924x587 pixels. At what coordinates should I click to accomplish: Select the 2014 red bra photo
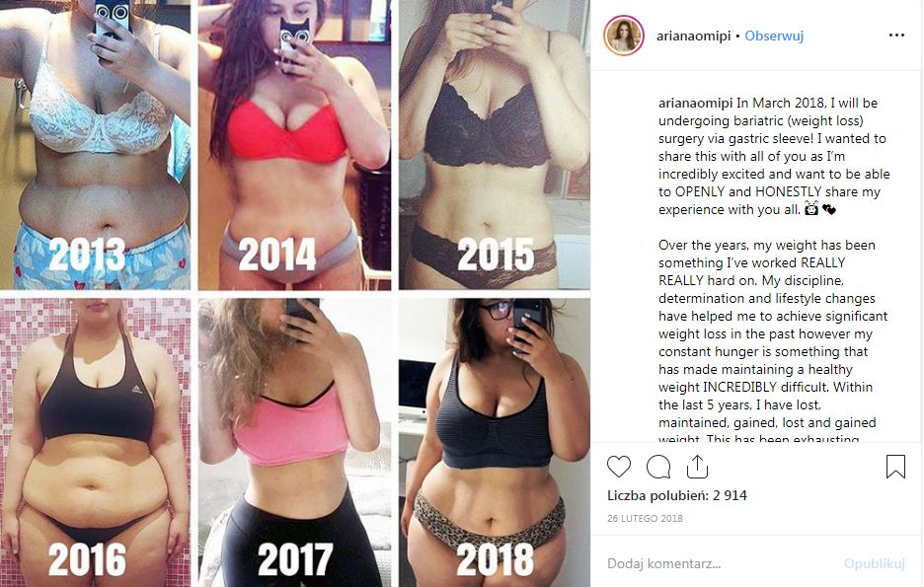coord(294,144)
